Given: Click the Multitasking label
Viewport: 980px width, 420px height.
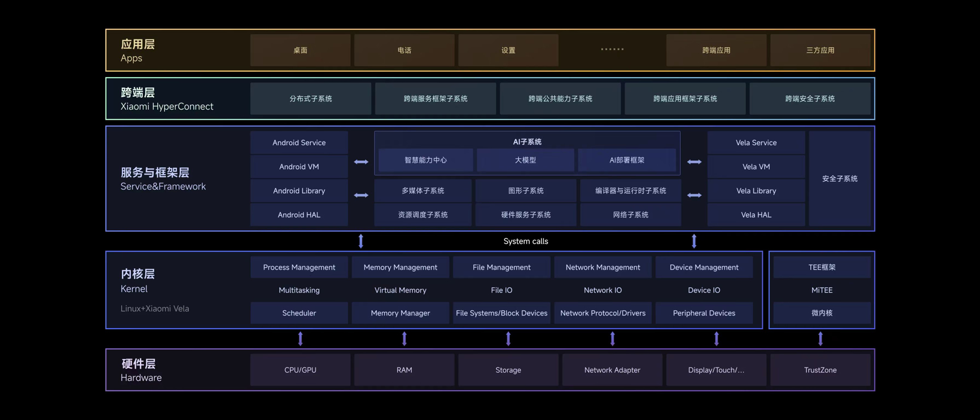Looking at the screenshot, I should click(299, 290).
